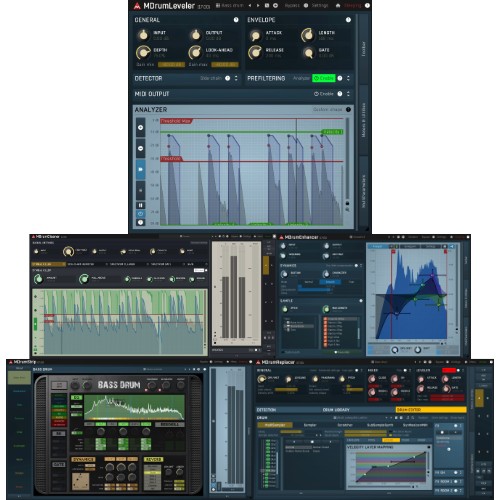Viewport: 500px width, 500px height.
Task: Pause the MDrumLeveler analyzer
Action: pos(141,205)
